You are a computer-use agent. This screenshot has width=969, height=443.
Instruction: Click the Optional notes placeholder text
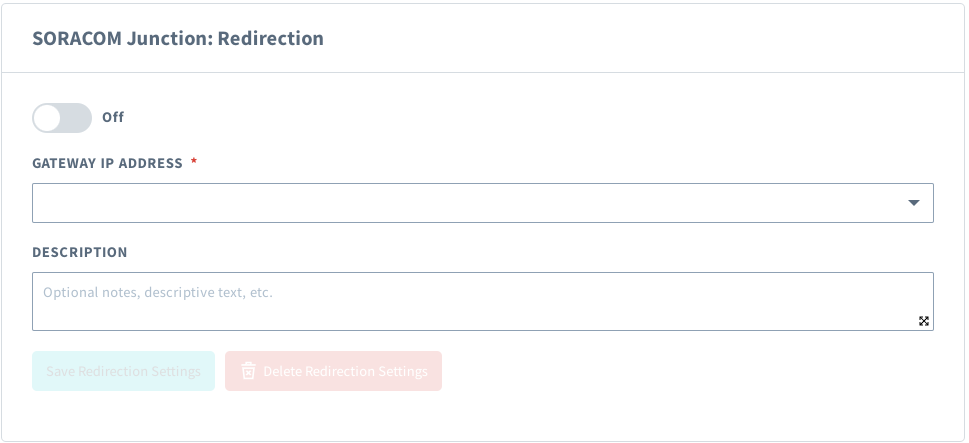(x=158, y=293)
